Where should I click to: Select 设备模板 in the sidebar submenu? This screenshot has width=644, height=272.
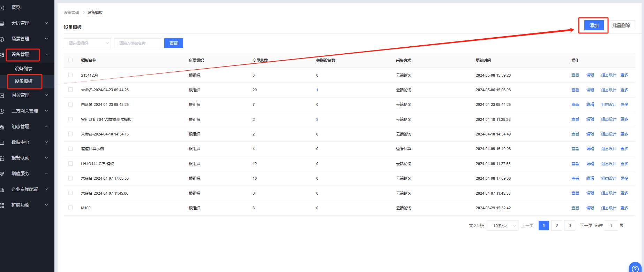[23, 81]
